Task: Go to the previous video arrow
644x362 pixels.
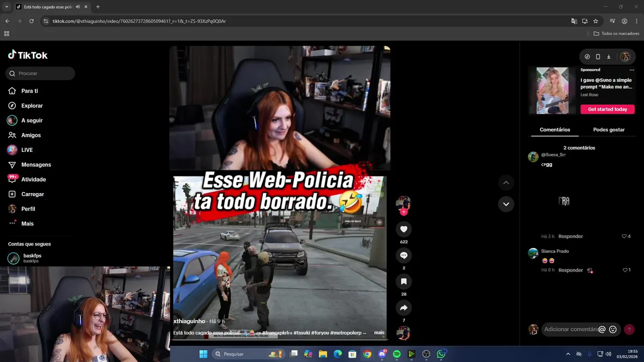Action: click(x=506, y=183)
